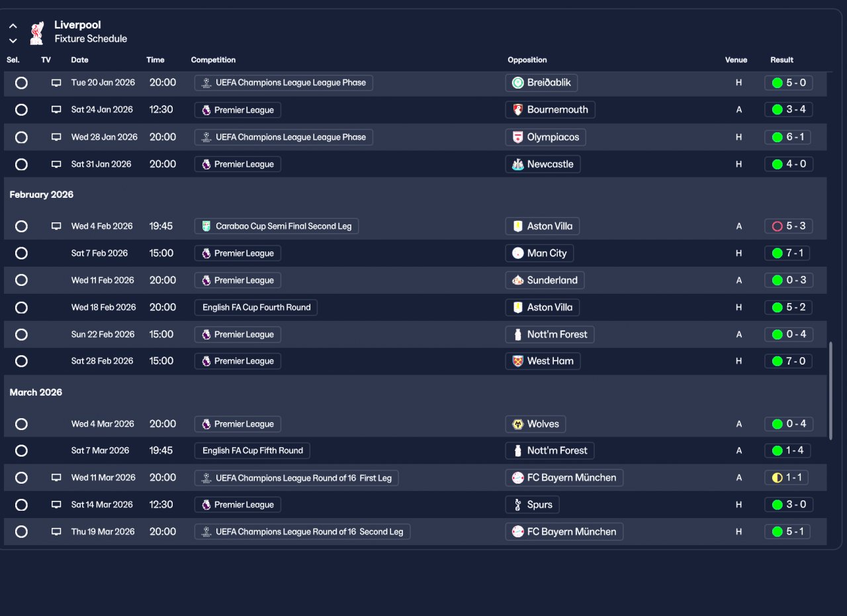The image size is (847, 616).
Task: Open Aston Villa from 18 Feb fixture
Action: 543,308
